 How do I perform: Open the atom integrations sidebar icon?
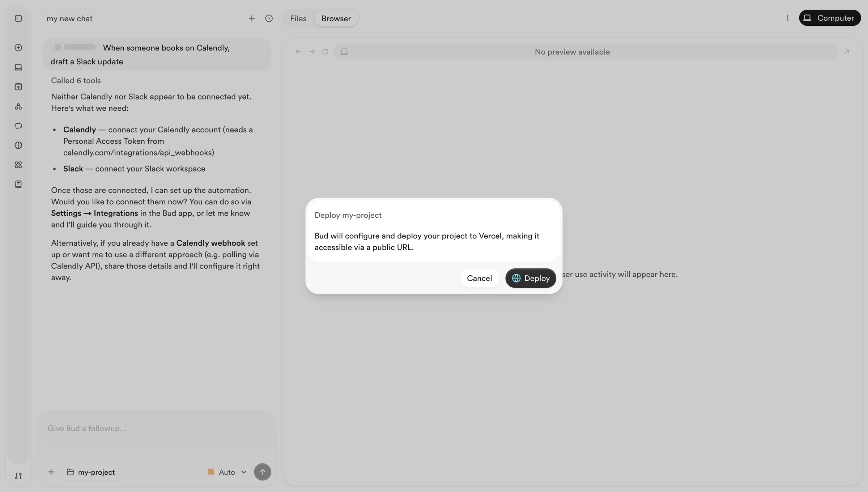pyautogui.click(x=18, y=165)
